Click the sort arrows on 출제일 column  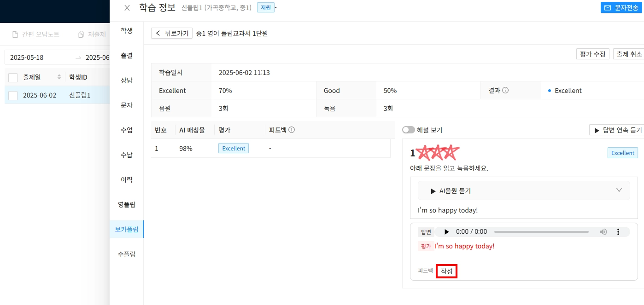(x=59, y=77)
